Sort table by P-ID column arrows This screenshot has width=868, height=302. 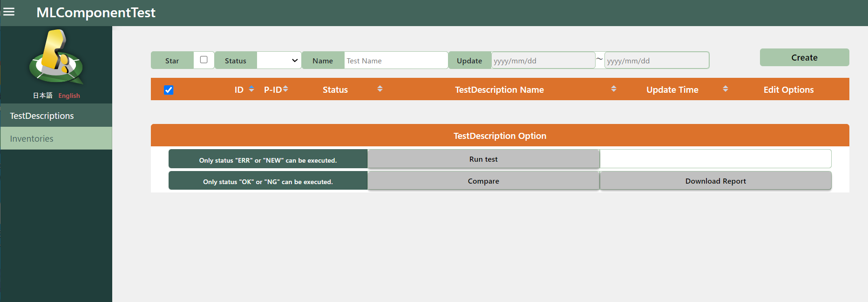click(x=285, y=89)
